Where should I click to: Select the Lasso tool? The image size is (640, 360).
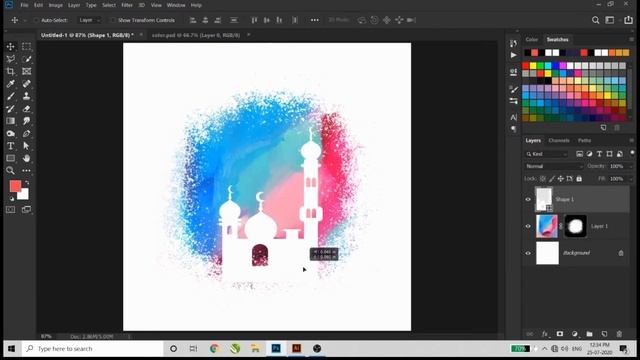tap(11, 59)
